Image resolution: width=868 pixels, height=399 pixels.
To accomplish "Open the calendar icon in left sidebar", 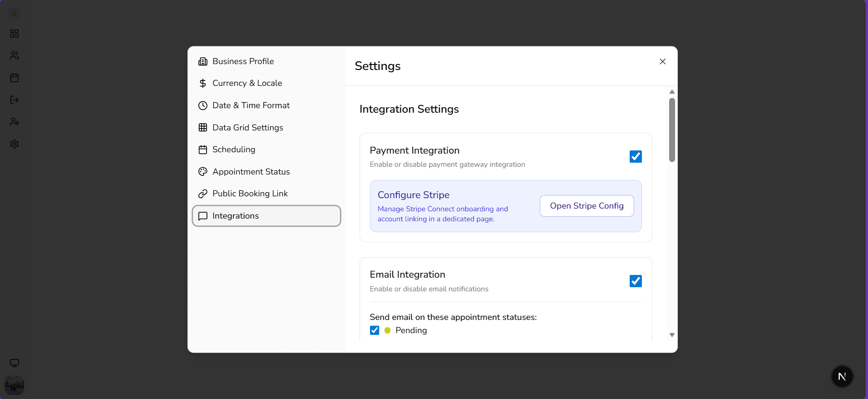I will click(x=15, y=78).
